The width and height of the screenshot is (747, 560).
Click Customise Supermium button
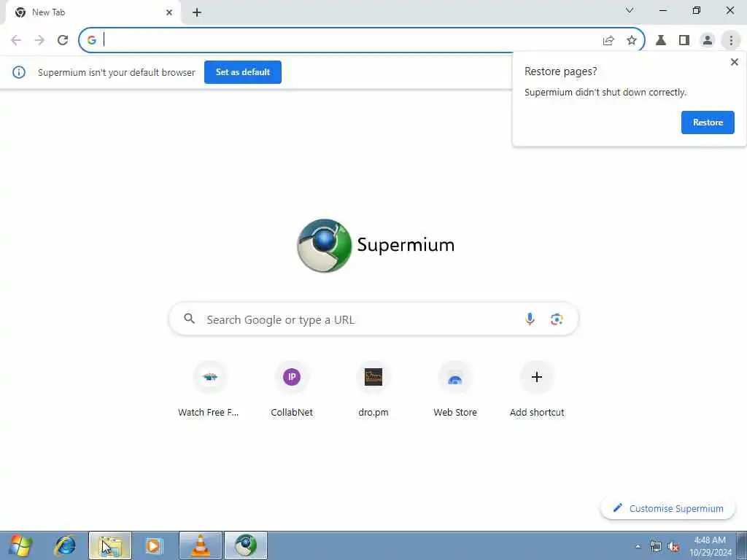(x=668, y=508)
